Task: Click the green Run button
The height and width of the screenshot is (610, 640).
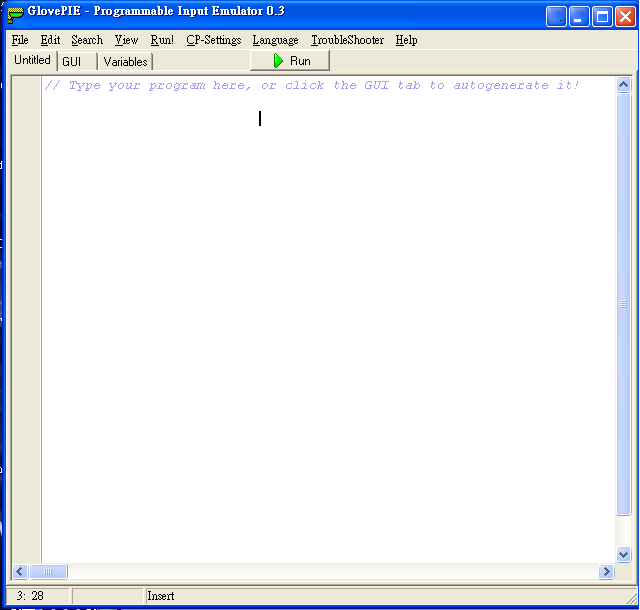Action: [x=290, y=61]
